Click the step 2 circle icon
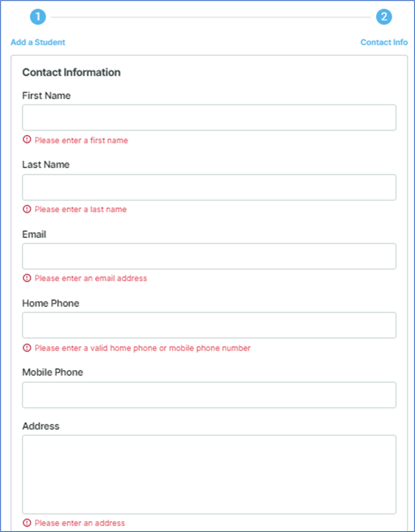 click(384, 17)
